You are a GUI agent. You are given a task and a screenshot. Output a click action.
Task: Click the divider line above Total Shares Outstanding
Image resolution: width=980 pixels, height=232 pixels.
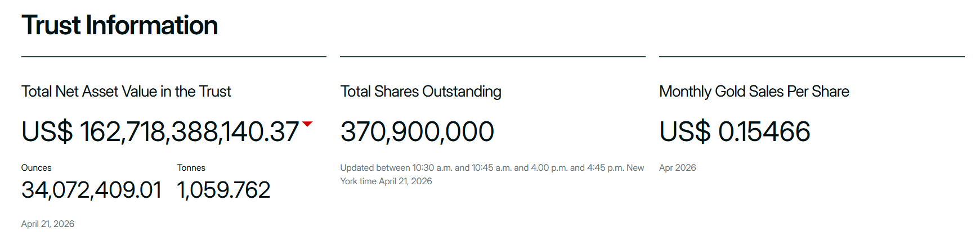coord(493,57)
